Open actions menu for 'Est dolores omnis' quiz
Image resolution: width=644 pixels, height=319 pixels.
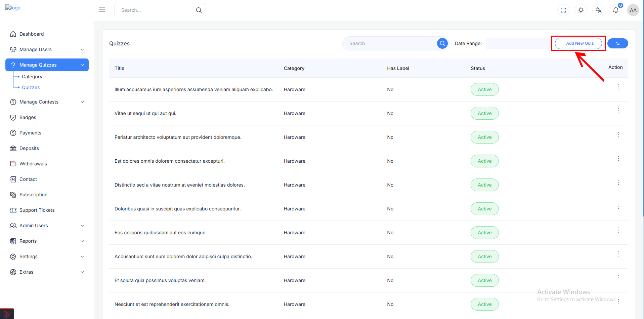coord(619,159)
